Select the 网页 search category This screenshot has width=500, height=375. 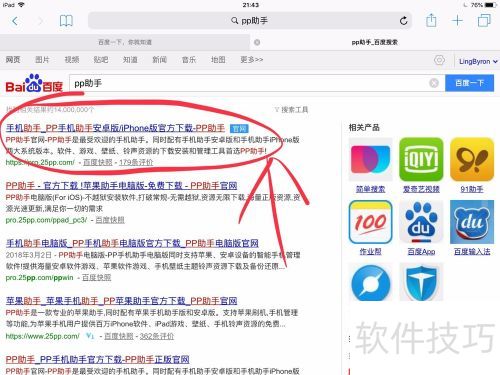13,60
